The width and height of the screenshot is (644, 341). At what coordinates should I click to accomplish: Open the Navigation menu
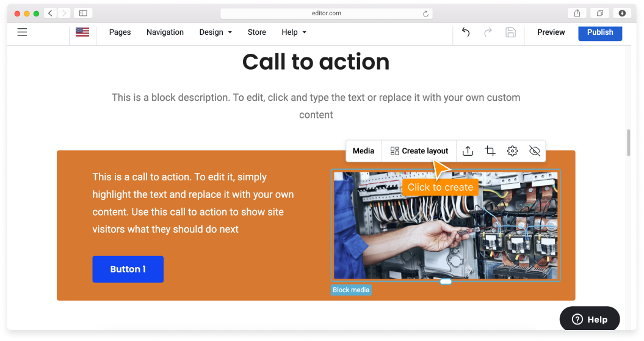(x=165, y=32)
